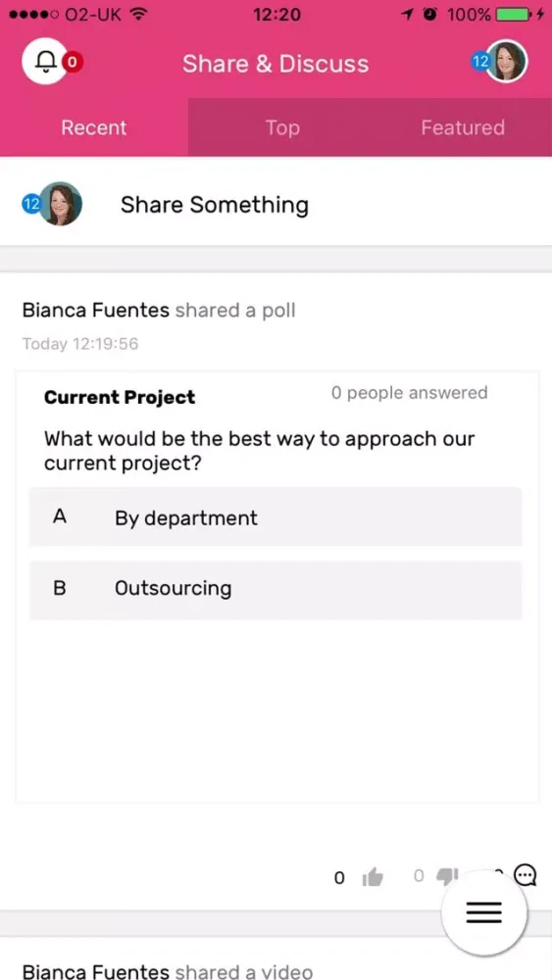Tap the Current Project poll title
This screenshot has height=980, width=552.
[120, 397]
